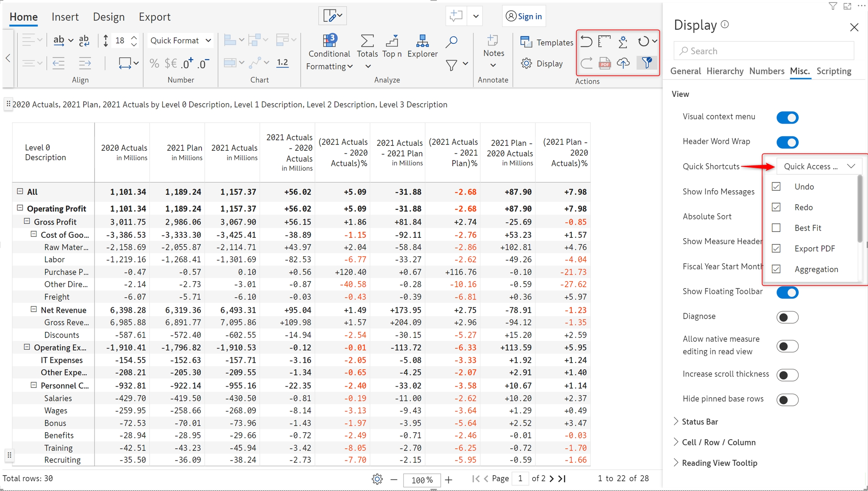Click the Explorer icon in Analyze group

422,41
